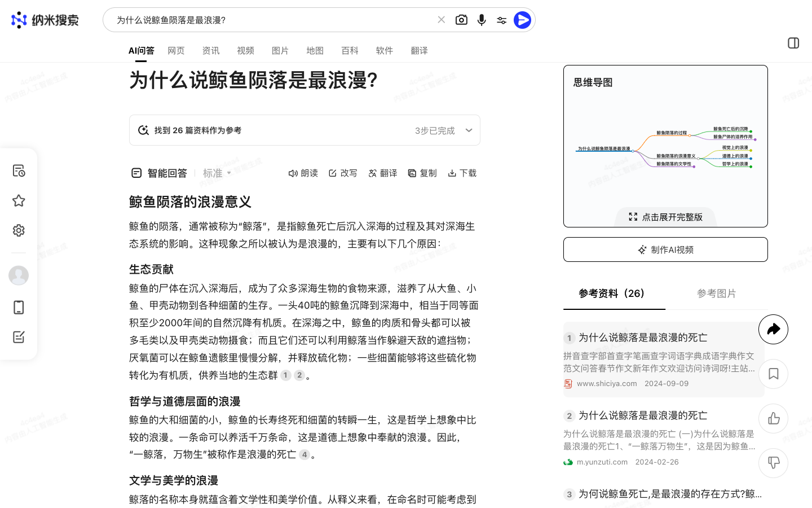This screenshot has height=508, width=812.
Task: Toggle the right side panel layout icon
Action: point(793,43)
